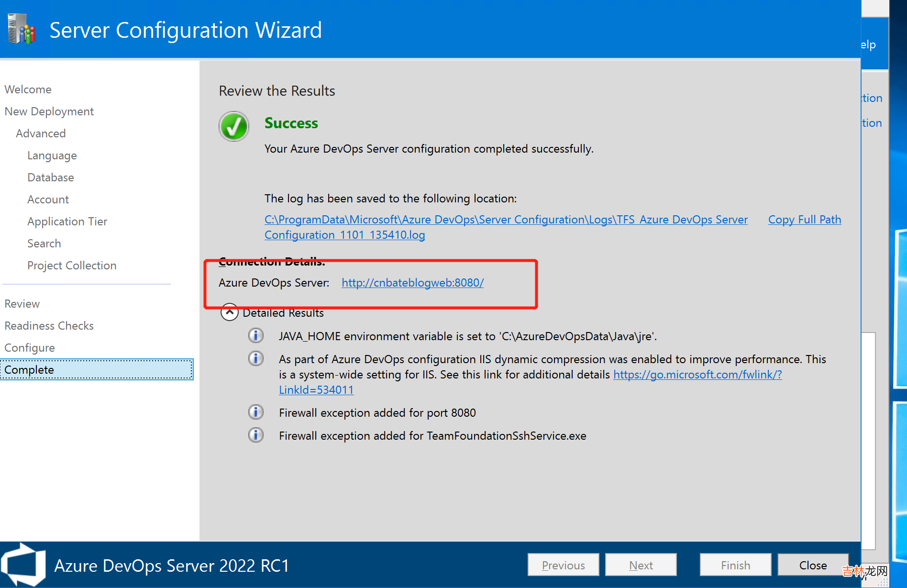Screen dimensions: 907x588
Task: Select the Database step in navigation
Action: click(x=51, y=178)
